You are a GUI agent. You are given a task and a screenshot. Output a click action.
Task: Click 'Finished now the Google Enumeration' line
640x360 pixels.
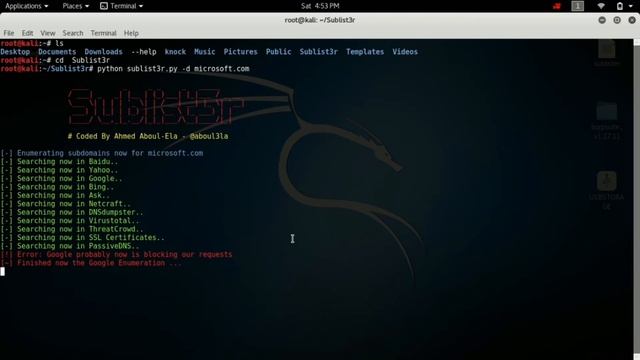pos(91,263)
